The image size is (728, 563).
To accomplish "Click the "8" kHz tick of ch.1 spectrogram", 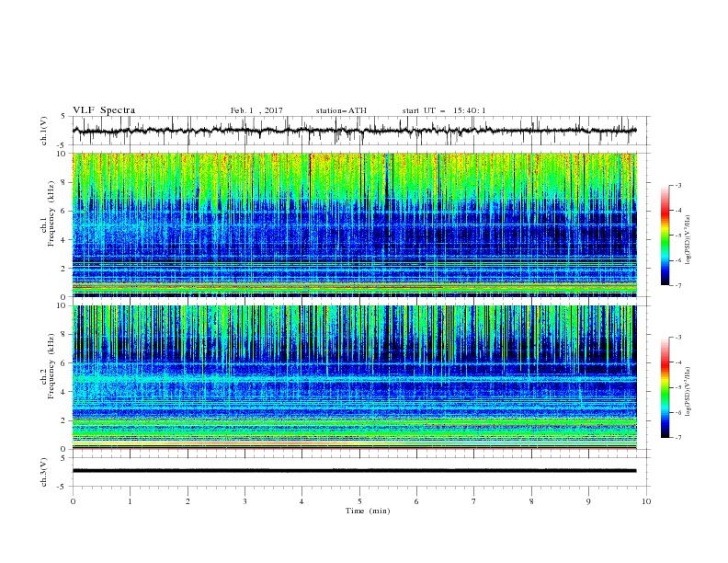I will [x=64, y=182].
